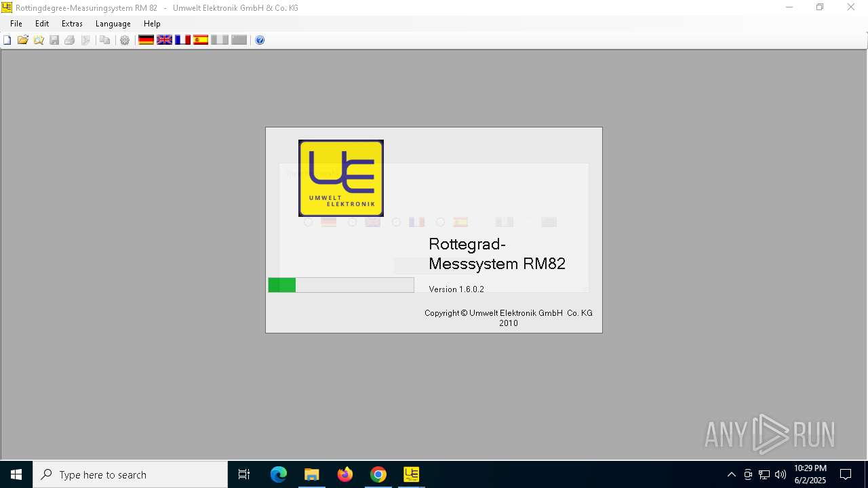Click the folder search icon in toolbar
Image resolution: width=868 pixels, height=488 pixels.
point(39,40)
